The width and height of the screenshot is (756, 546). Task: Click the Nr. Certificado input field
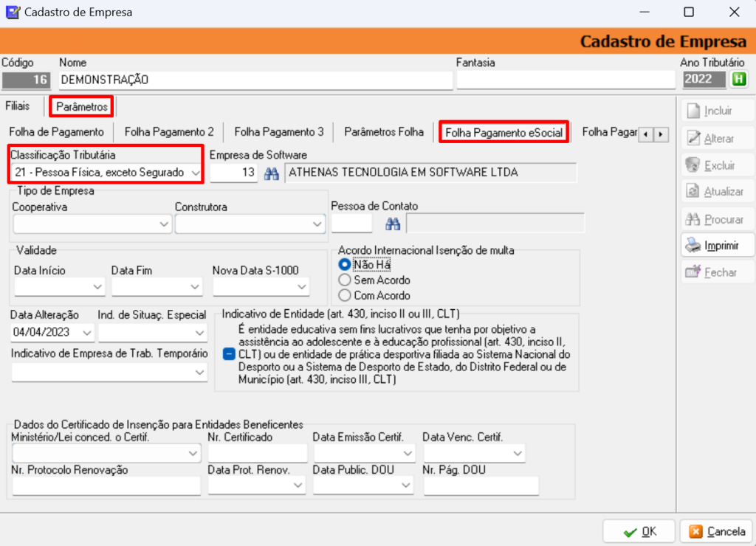[x=258, y=453]
